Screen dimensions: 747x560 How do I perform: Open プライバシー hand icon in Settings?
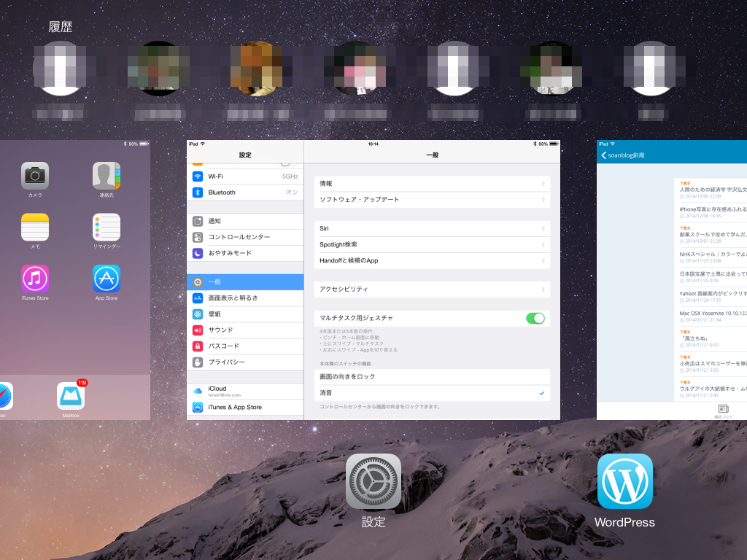tap(198, 362)
